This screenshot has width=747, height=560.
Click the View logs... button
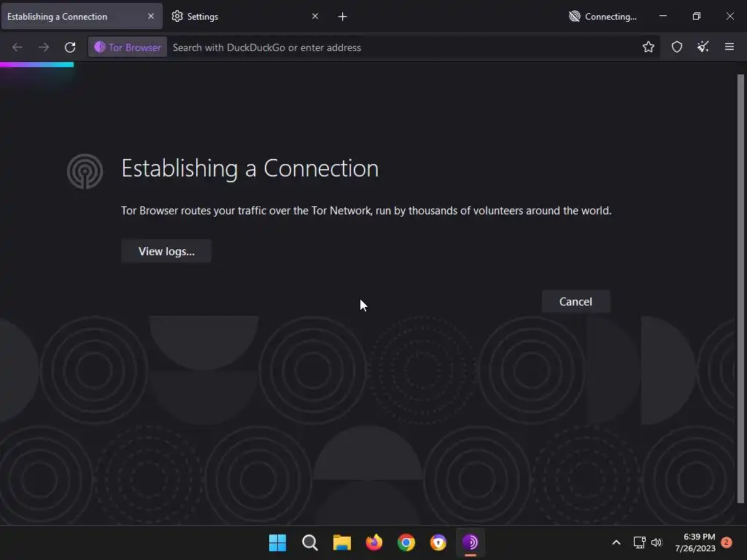tap(166, 251)
